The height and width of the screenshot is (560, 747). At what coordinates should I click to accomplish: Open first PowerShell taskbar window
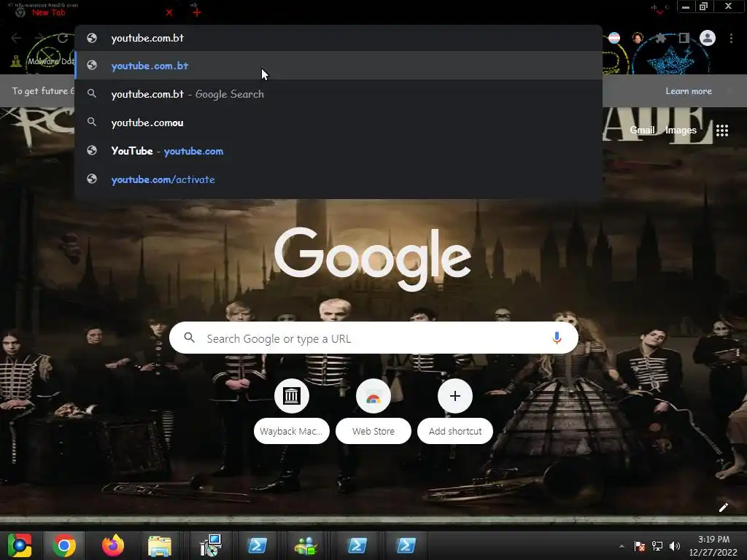click(258, 545)
